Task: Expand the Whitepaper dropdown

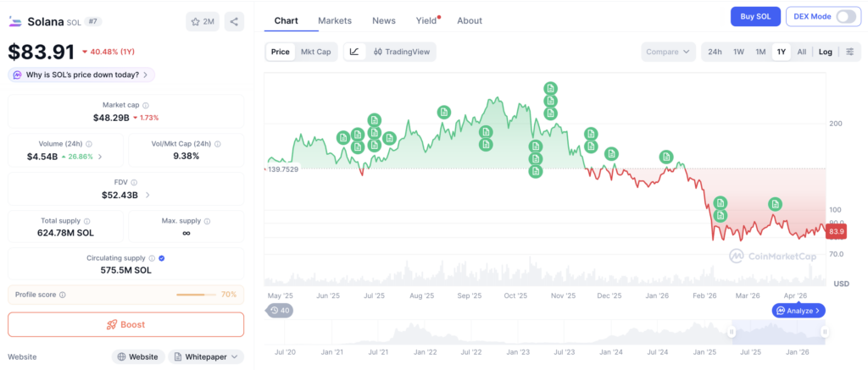Action: click(x=206, y=356)
